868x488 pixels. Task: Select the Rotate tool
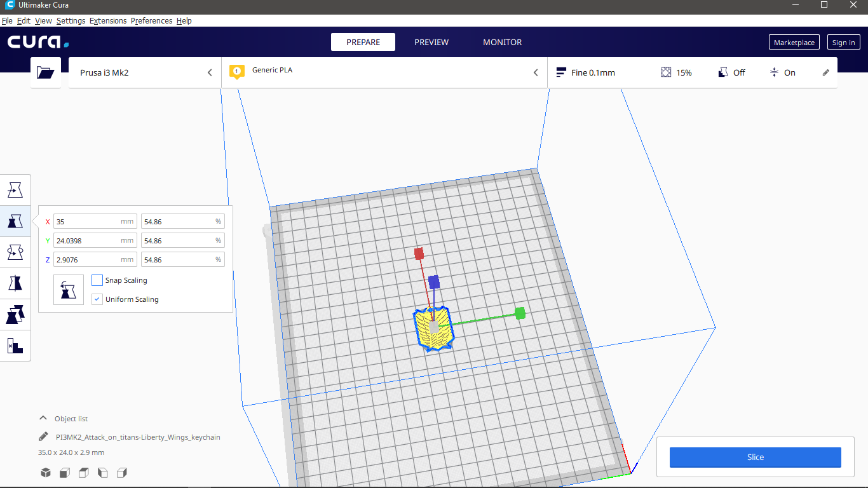point(15,252)
